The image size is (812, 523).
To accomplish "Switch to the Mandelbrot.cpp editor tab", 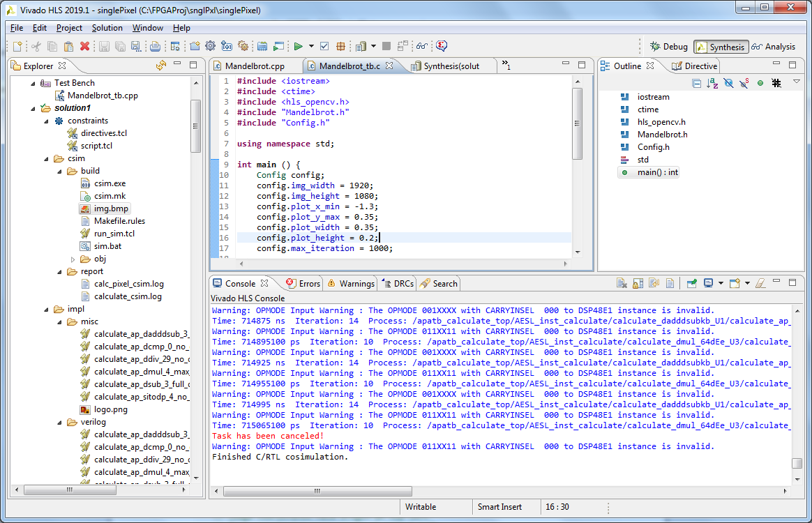I will click(x=255, y=66).
